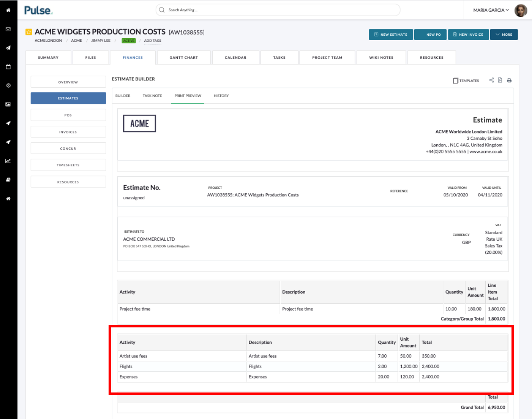
Task: Export estimate with the PDF icon
Action: click(x=500, y=80)
